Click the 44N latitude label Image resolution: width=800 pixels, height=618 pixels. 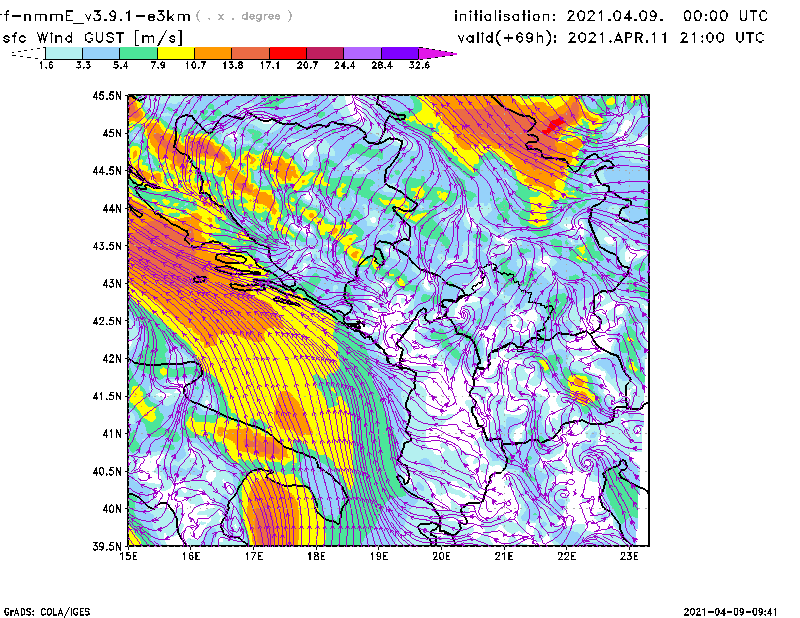coord(112,208)
